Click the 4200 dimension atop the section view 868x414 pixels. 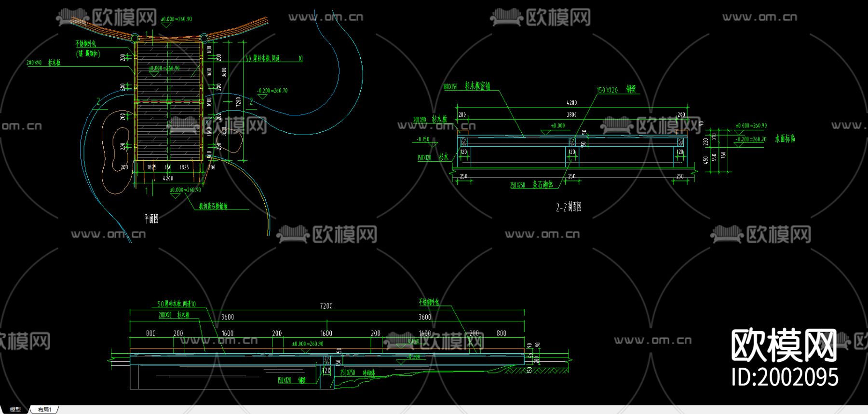571,103
